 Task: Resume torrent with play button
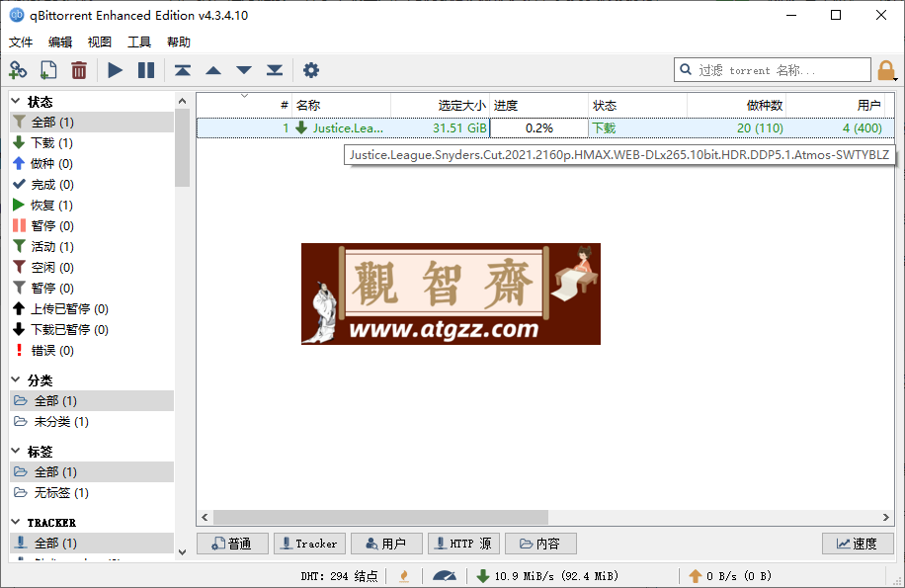116,70
